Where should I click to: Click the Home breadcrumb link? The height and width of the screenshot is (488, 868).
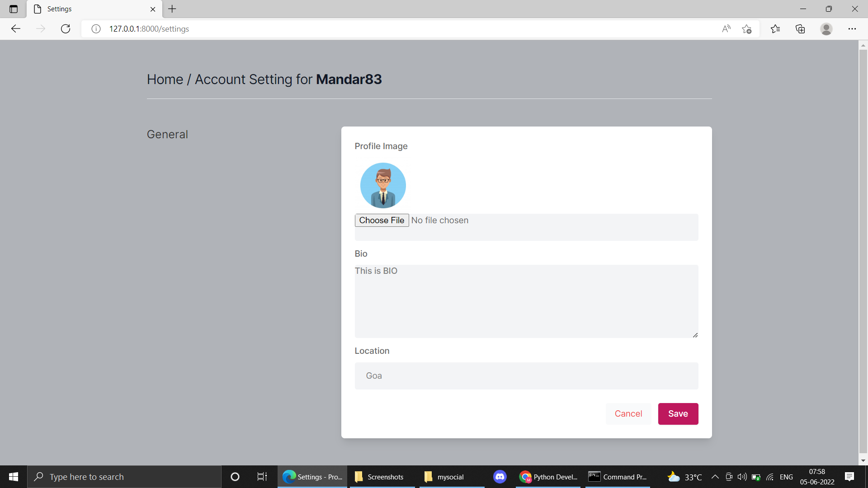(165, 79)
